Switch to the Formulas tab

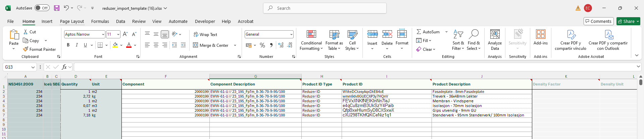pos(100,21)
